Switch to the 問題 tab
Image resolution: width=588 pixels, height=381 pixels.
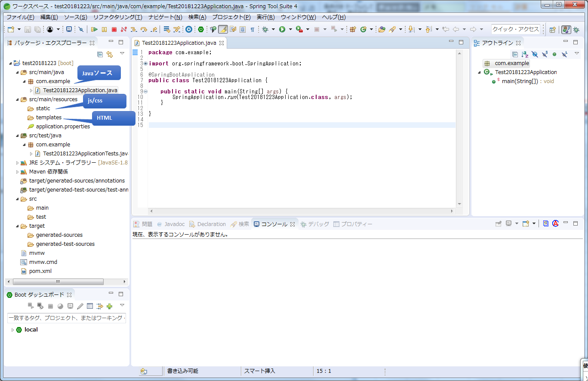pos(147,224)
